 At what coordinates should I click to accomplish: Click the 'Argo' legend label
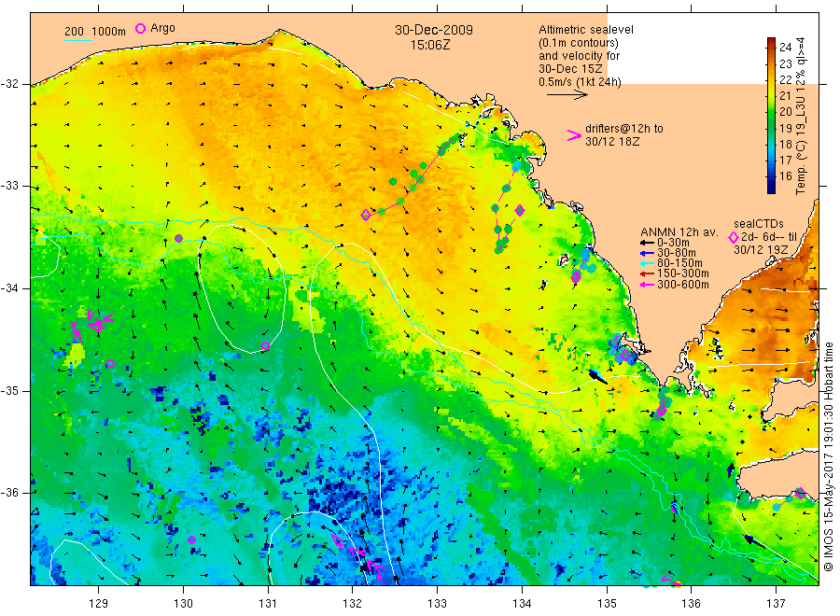pos(162,28)
